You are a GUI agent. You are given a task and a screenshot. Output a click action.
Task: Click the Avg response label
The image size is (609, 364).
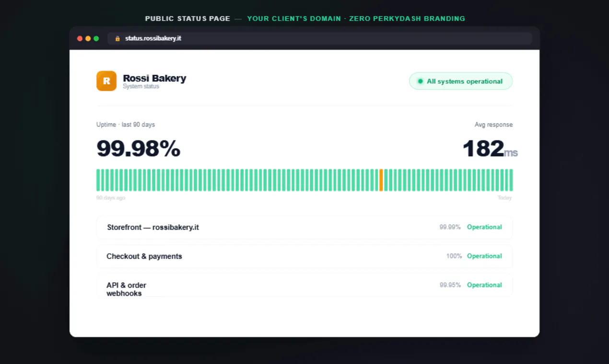coord(493,125)
